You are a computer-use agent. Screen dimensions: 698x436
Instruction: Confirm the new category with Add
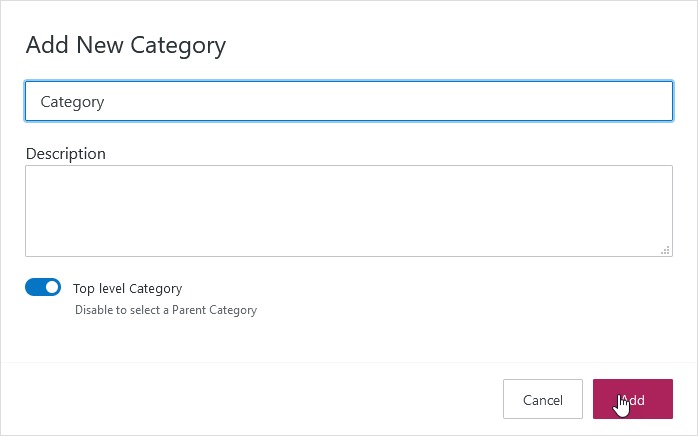click(x=632, y=400)
